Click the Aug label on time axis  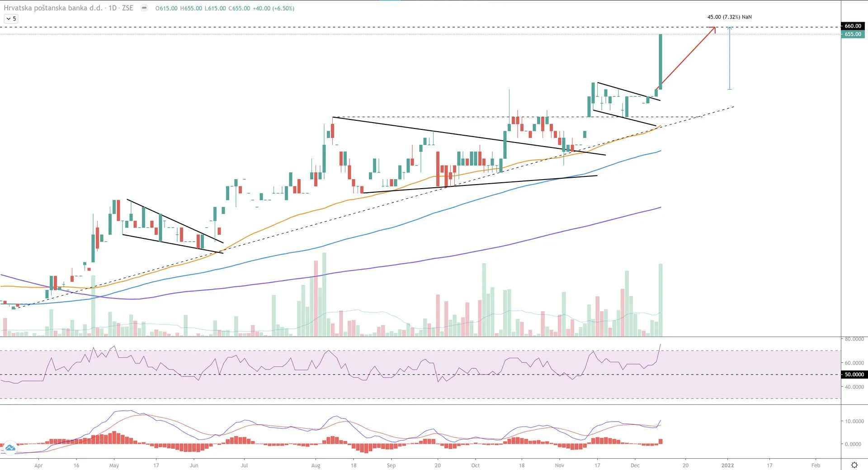click(316, 465)
